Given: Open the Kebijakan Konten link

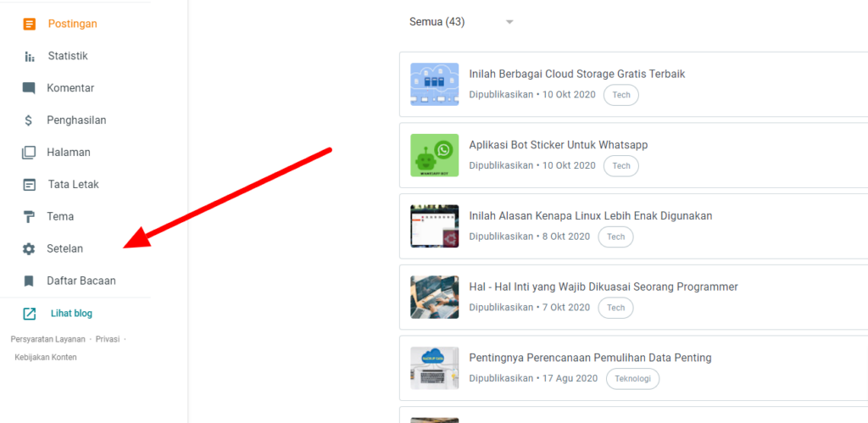Looking at the screenshot, I should tap(46, 358).
